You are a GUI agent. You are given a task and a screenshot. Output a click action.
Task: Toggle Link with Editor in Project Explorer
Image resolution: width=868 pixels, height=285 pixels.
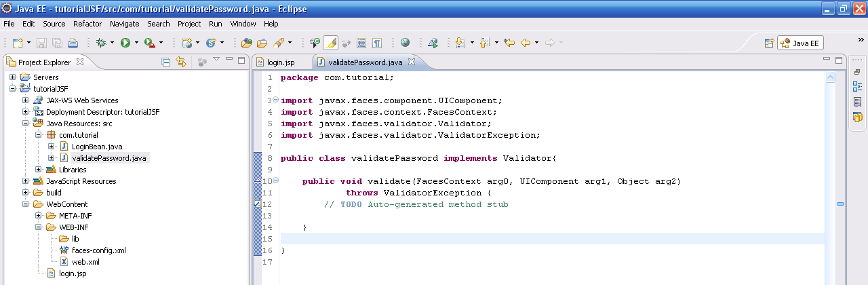pyautogui.click(x=181, y=62)
